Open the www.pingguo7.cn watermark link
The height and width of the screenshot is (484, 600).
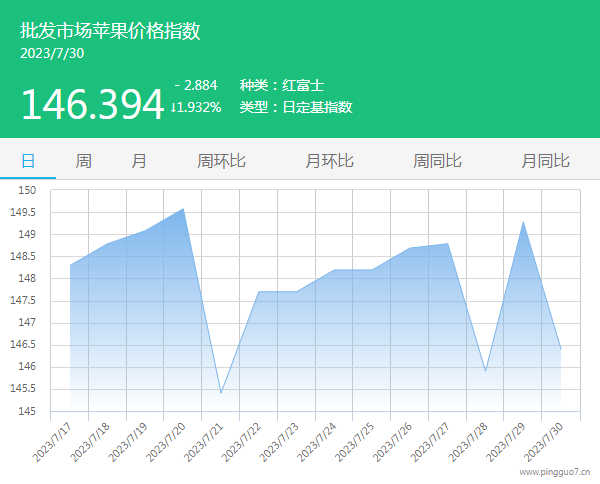pyautogui.click(x=555, y=469)
